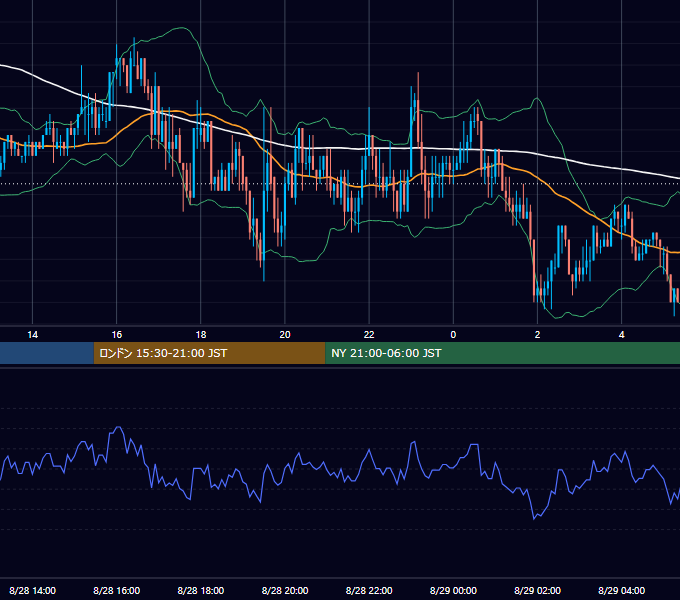Click the '8/28 14:00' date label

[x=33, y=590]
